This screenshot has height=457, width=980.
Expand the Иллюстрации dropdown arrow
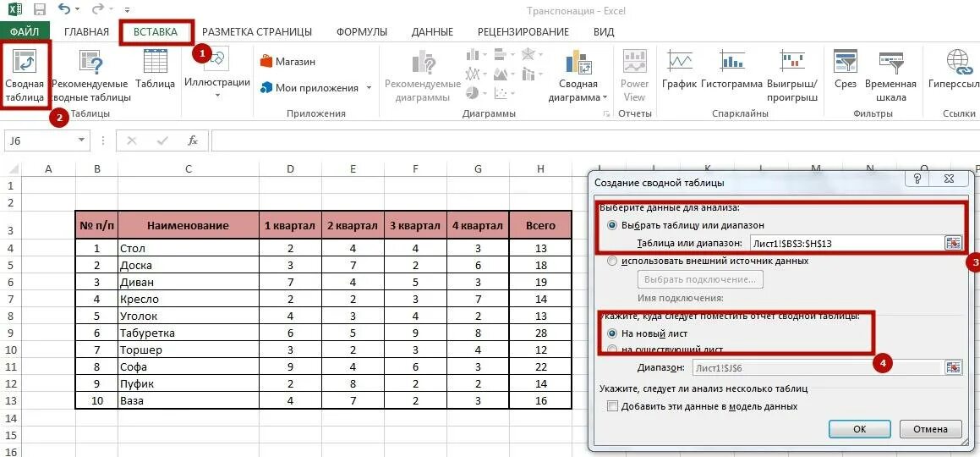coord(217,96)
